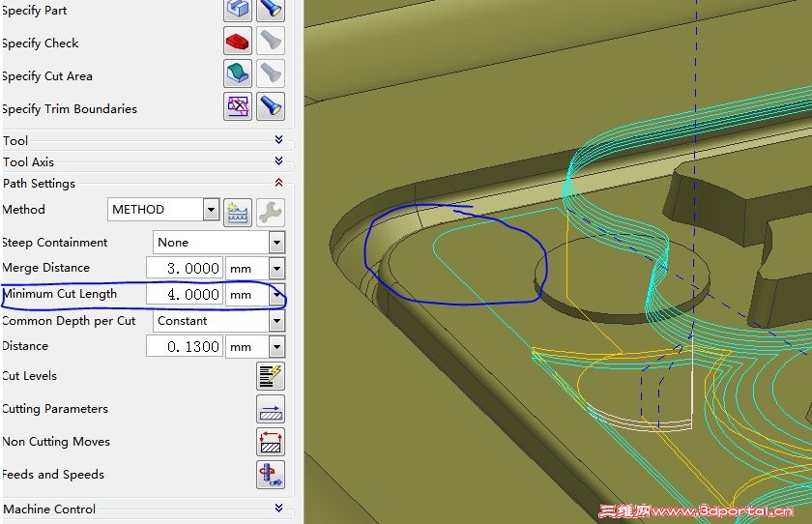This screenshot has width=812, height=524.
Task: Open the Non Cutting Moves icon
Action: 271,442
